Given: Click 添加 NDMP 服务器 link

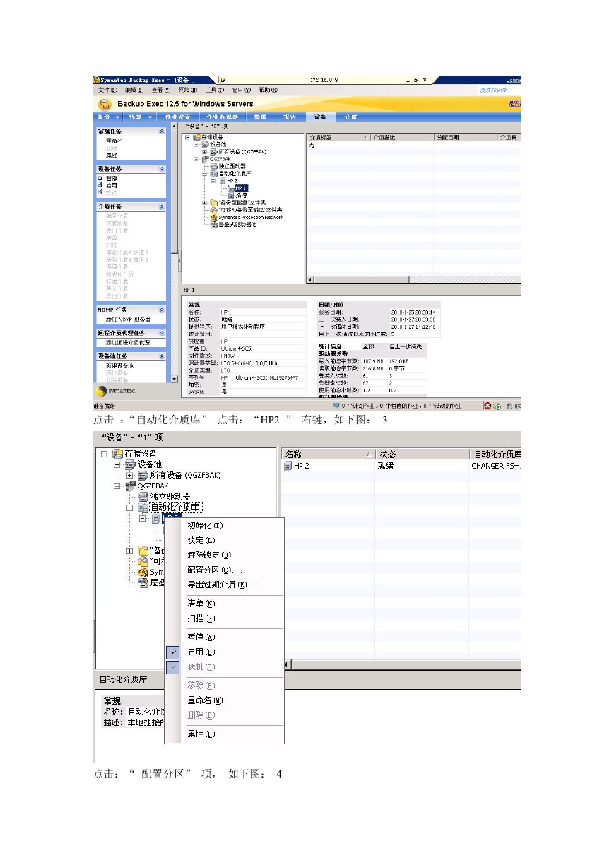Looking at the screenshot, I should [x=129, y=319].
